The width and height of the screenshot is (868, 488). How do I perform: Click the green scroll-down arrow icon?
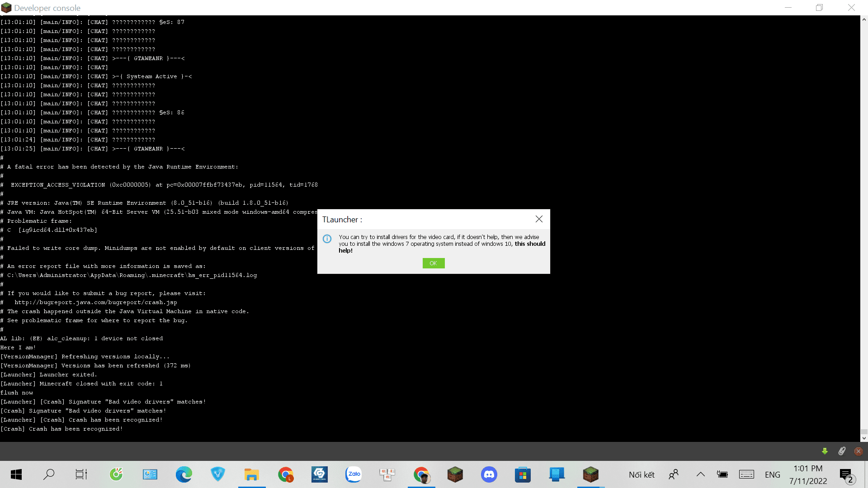[x=825, y=451]
